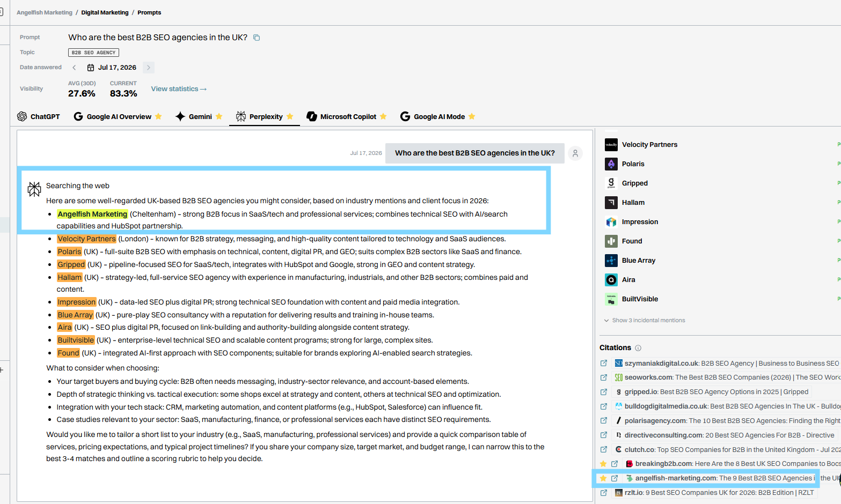Screen dimensions: 841x504
Task: Go to the previous answer date
Action: pyautogui.click(x=74, y=68)
